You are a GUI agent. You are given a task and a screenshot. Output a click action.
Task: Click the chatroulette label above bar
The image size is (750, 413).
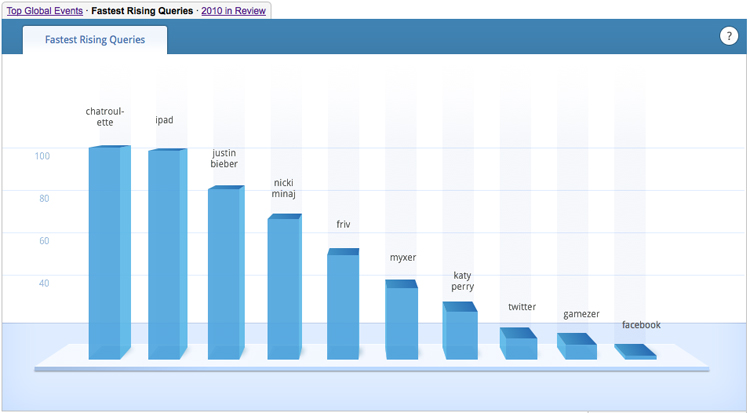click(x=106, y=117)
